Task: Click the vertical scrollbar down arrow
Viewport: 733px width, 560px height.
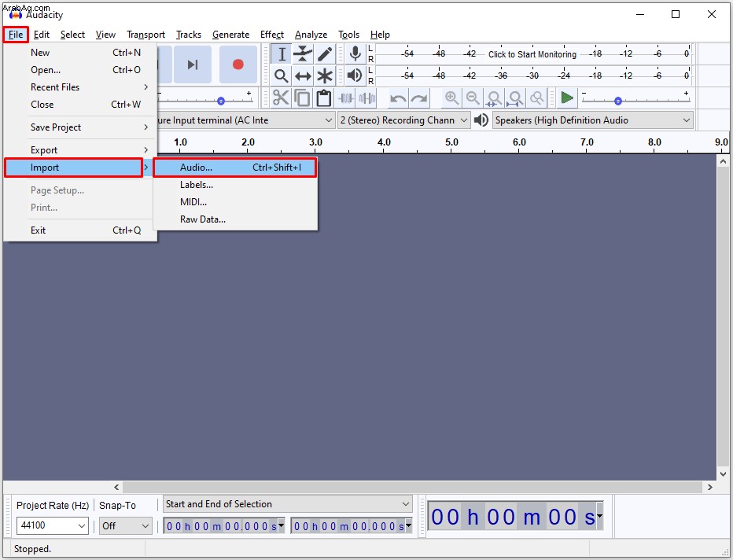Action: (723, 474)
